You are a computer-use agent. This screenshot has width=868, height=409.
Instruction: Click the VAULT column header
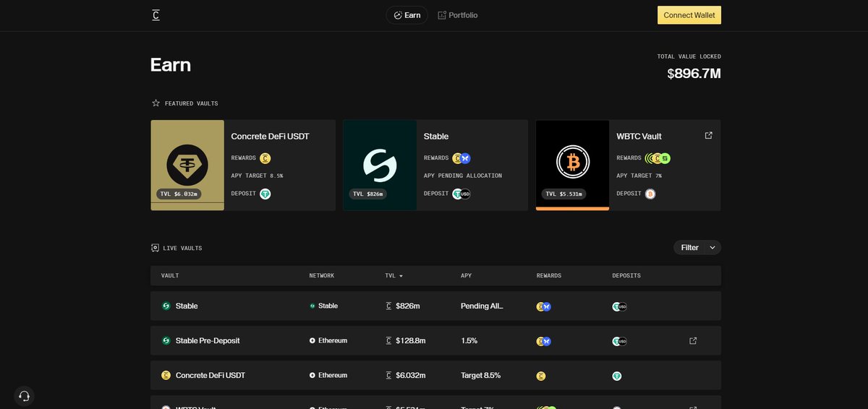click(170, 276)
